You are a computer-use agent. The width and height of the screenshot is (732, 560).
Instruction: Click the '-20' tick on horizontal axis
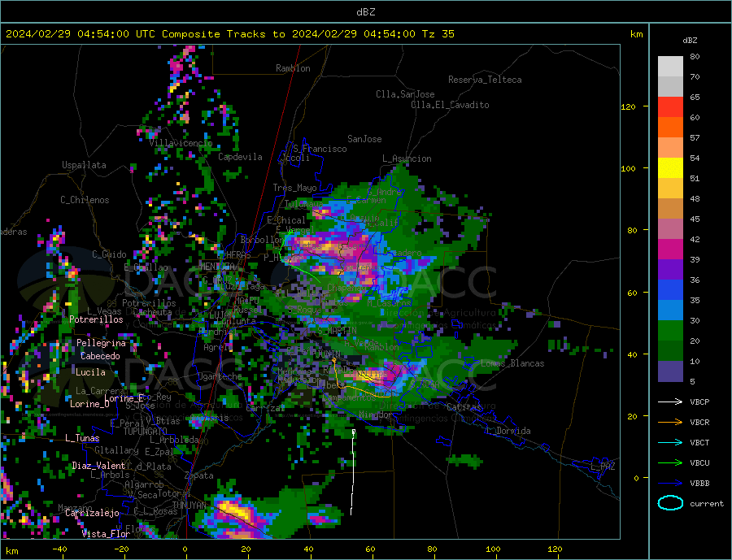click(x=121, y=549)
